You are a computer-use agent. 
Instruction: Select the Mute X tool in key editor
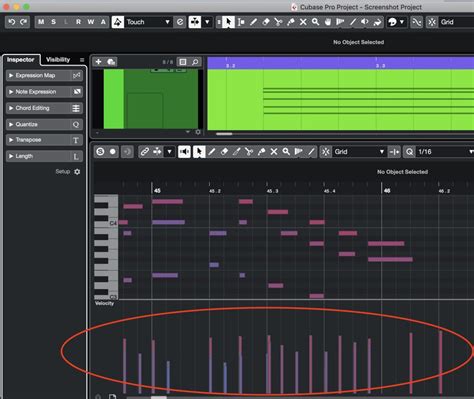(274, 152)
